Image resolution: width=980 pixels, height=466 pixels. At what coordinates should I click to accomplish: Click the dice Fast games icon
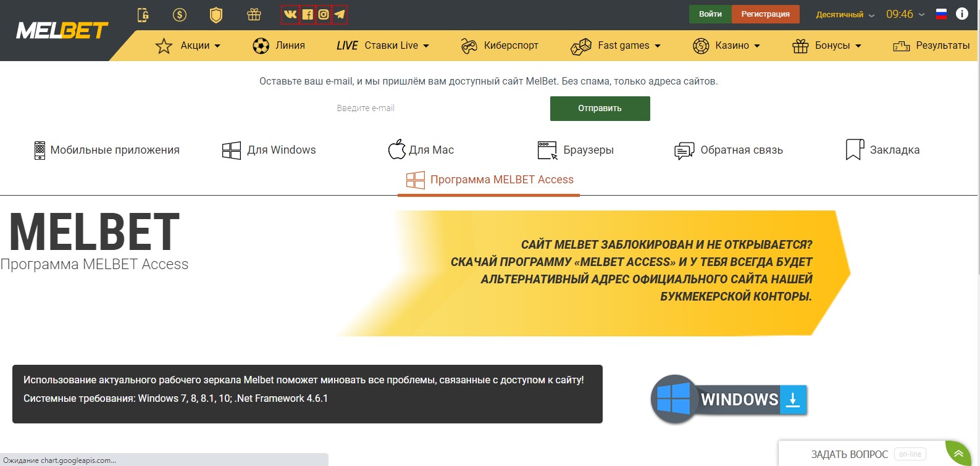tap(581, 46)
